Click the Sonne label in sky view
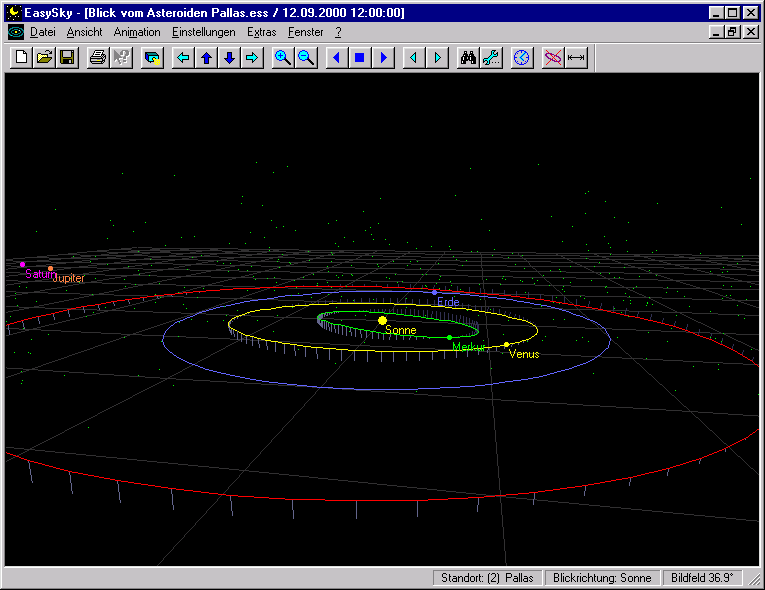This screenshot has width=765, height=590. point(400,330)
